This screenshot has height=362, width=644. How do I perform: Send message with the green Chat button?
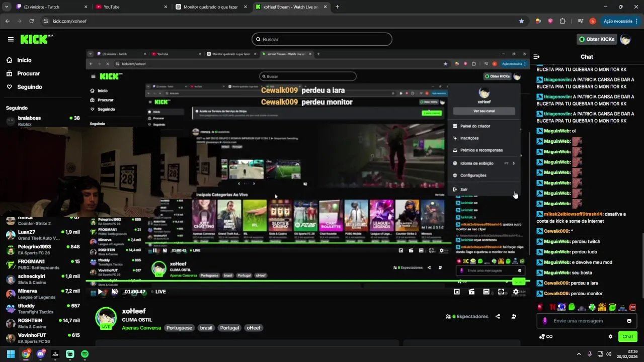click(628, 336)
